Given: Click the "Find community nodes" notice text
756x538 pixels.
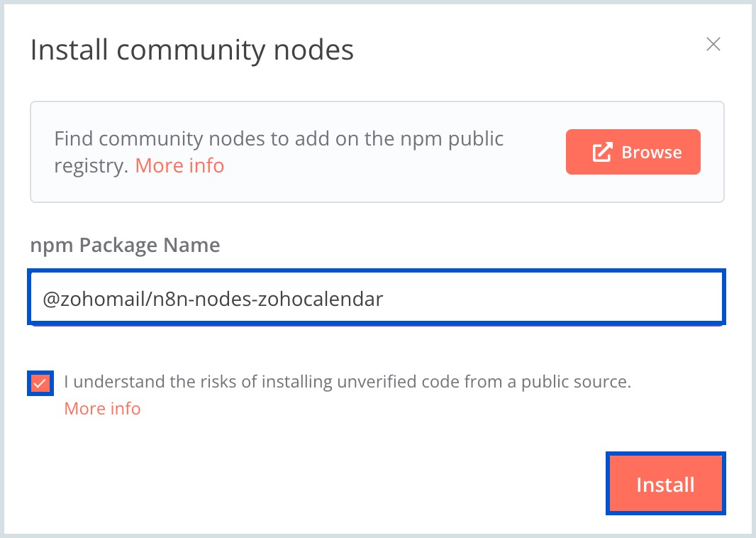Looking at the screenshot, I should 279,138.
